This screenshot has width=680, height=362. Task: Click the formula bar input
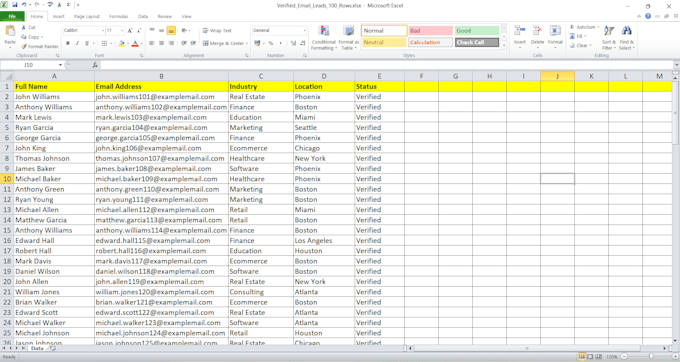tap(386, 65)
